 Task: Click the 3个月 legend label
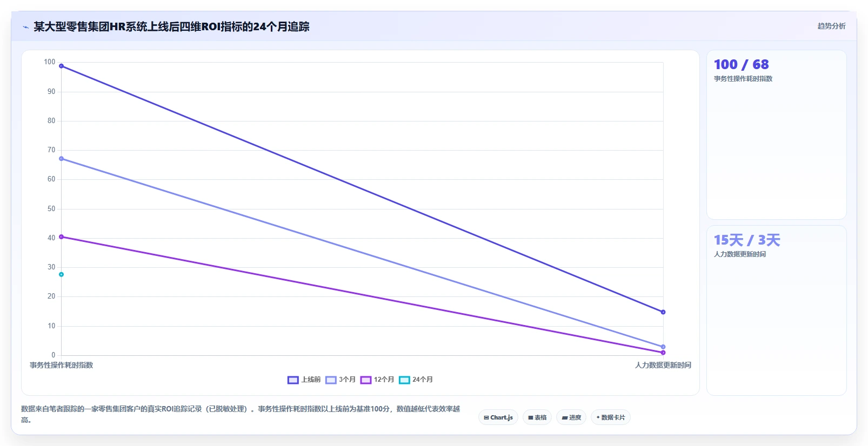click(347, 380)
